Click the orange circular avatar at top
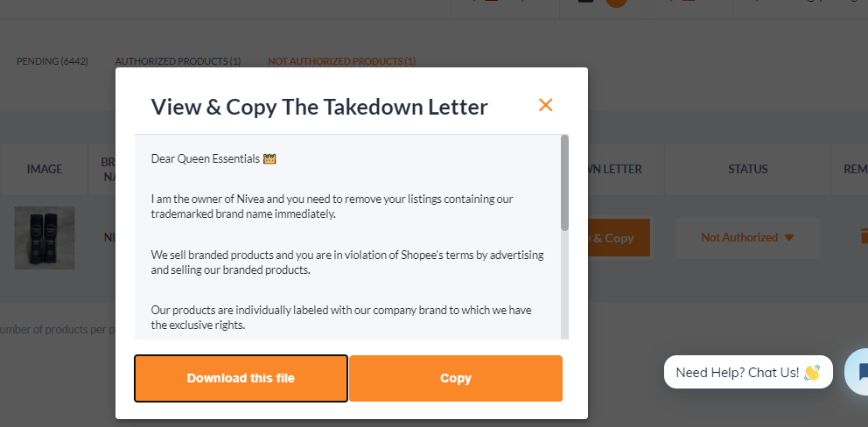Screen dimensions: 868x427 click(x=616, y=3)
